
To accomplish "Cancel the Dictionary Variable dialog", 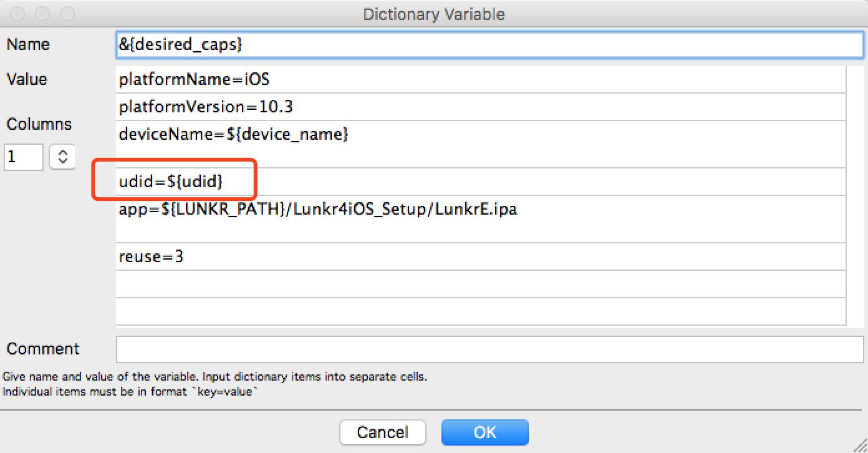I will [382, 432].
